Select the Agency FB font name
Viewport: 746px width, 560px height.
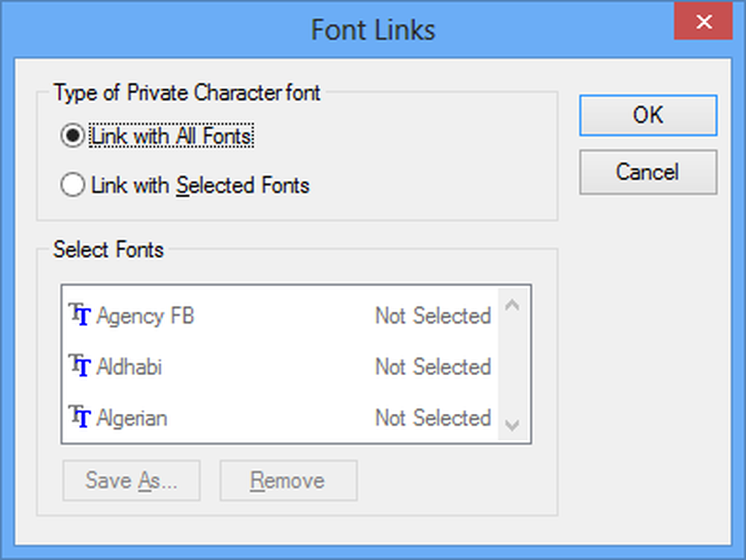145,316
